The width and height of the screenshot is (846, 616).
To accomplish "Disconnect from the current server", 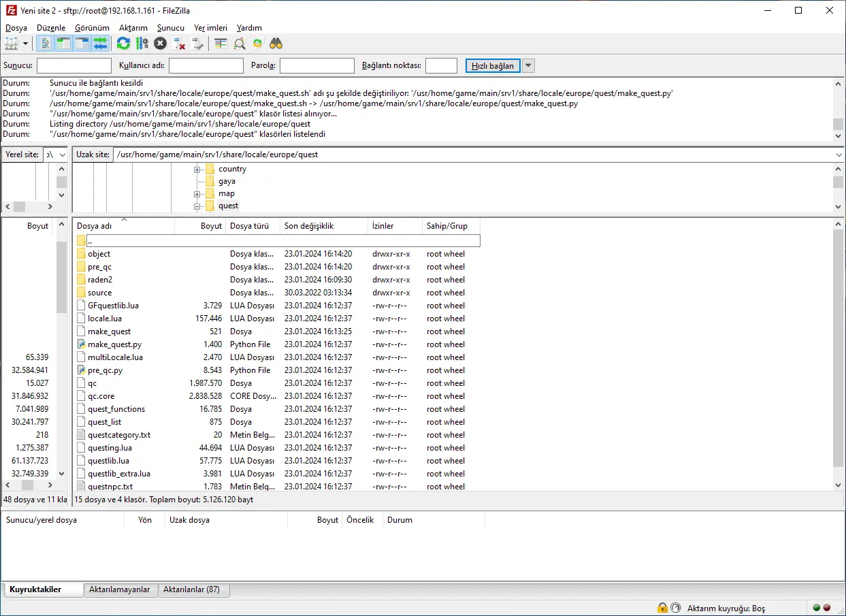I will tap(179, 44).
